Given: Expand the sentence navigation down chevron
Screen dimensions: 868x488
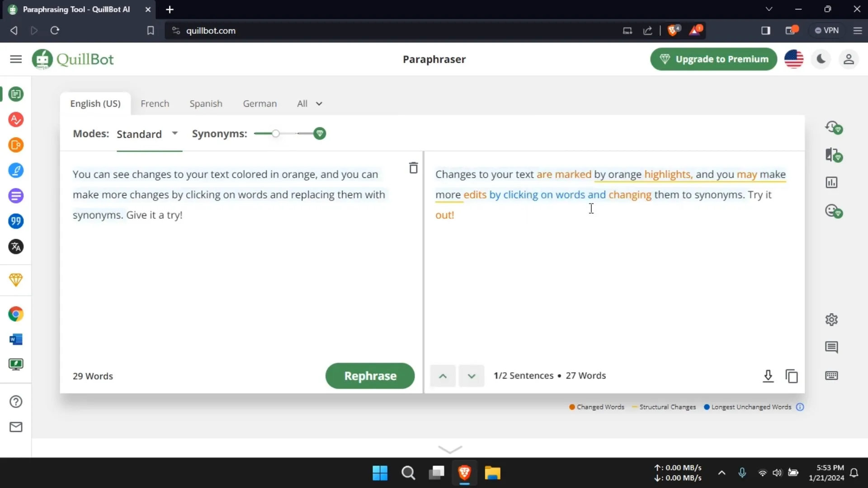Looking at the screenshot, I should (x=471, y=375).
